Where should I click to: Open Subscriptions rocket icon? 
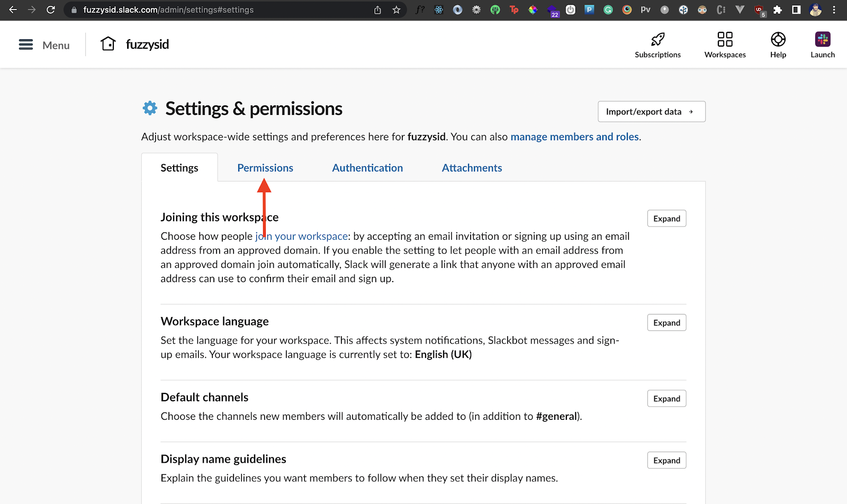[658, 39]
